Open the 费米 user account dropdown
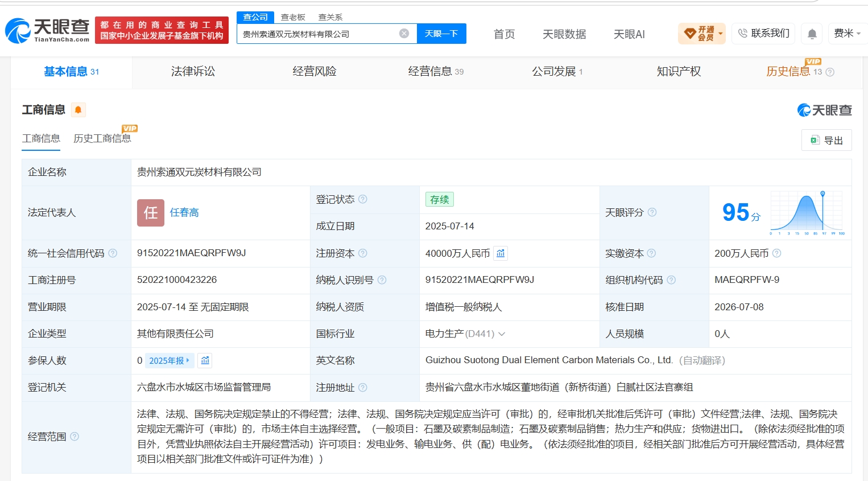868x481 pixels. tap(847, 34)
